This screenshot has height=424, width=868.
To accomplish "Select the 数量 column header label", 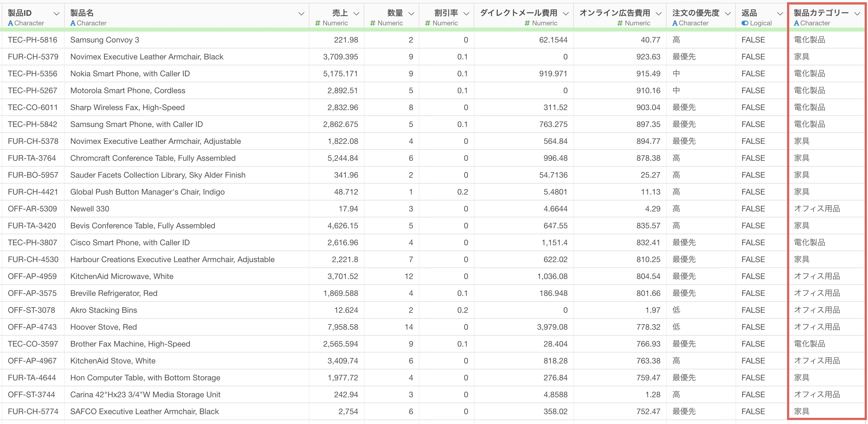I will 395,13.
